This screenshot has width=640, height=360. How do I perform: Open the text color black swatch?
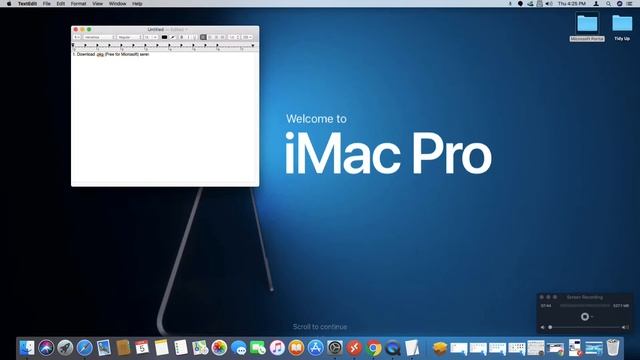click(x=164, y=37)
